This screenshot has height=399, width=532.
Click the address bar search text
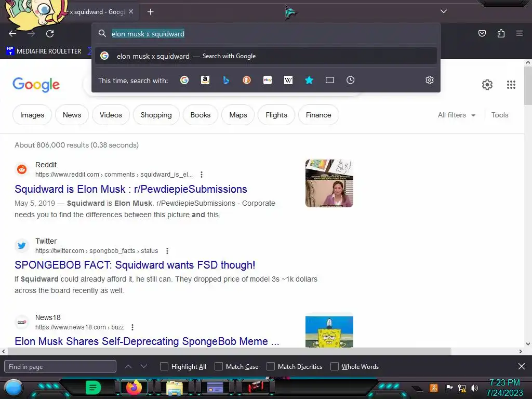pos(148,34)
